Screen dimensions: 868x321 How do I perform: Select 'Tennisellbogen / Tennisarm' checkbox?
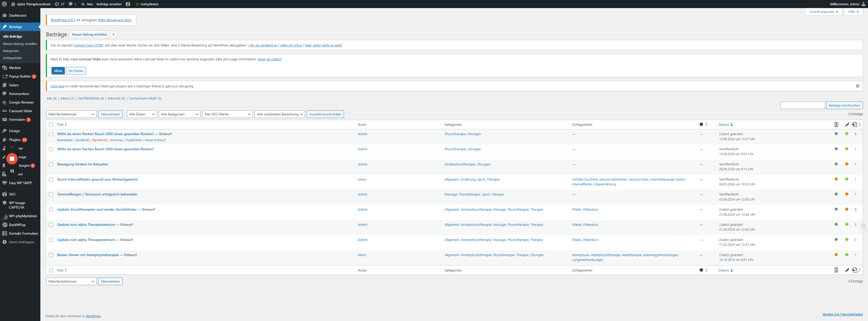[x=51, y=194]
